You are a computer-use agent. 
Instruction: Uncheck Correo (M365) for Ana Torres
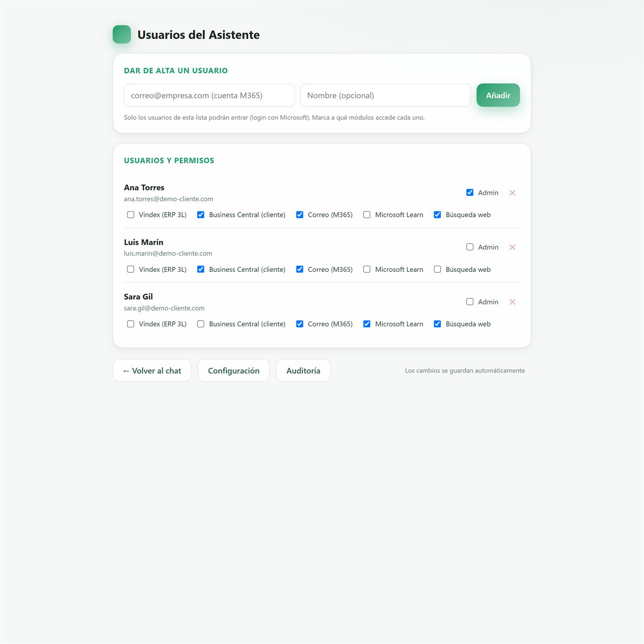300,215
